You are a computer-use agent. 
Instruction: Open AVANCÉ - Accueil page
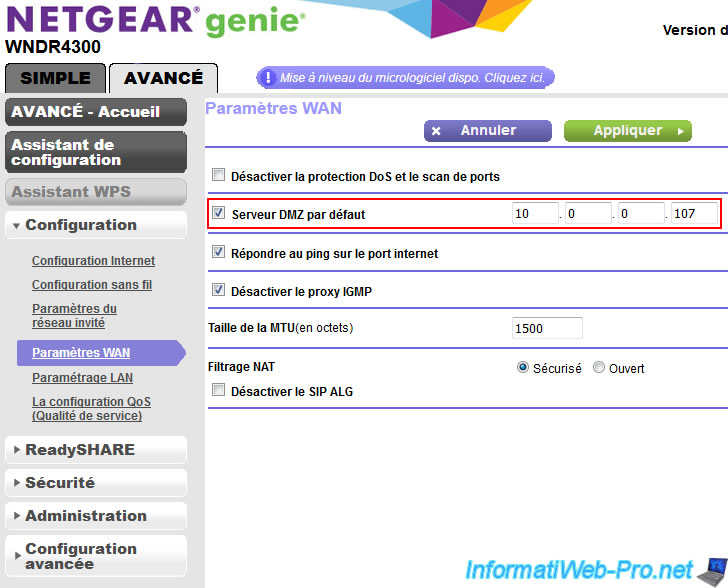tap(96, 112)
